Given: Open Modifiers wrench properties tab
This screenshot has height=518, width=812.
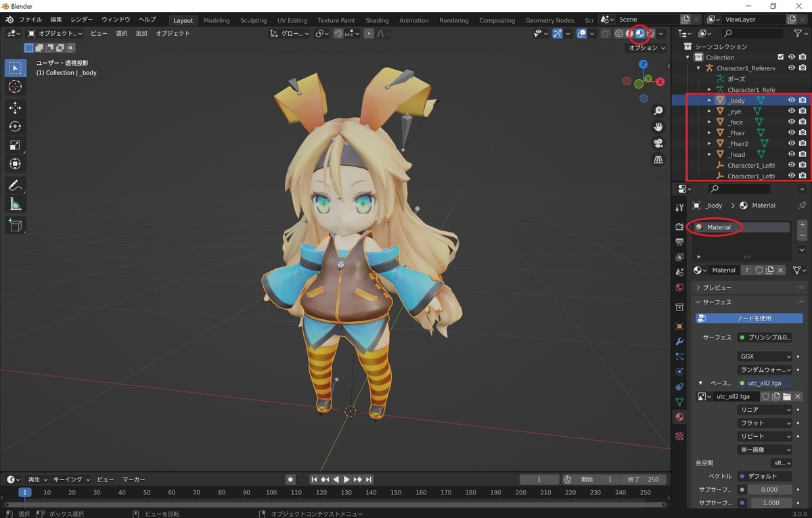Looking at the screenshot, I should coord(680,342).
